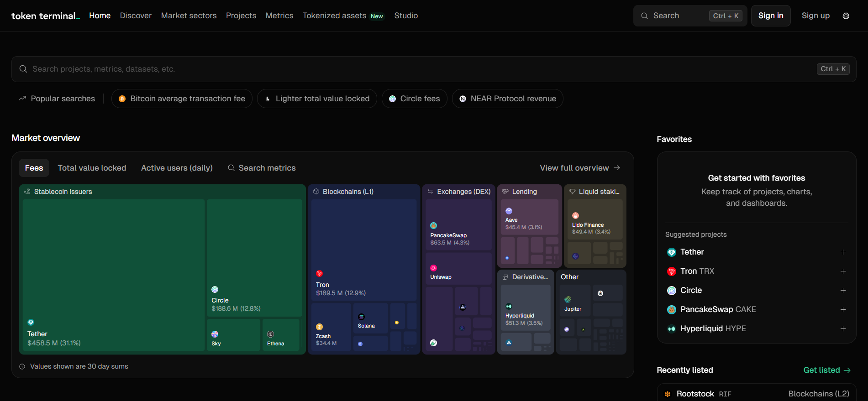This screenshot has width=868, height=401.
Task: Click the Sky logo in the treemap
Action: point(215,334)
